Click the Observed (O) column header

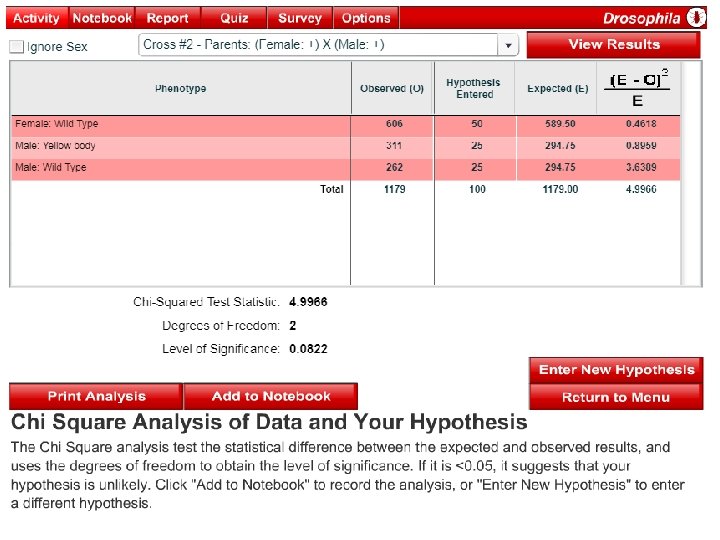tap(392, 89)
